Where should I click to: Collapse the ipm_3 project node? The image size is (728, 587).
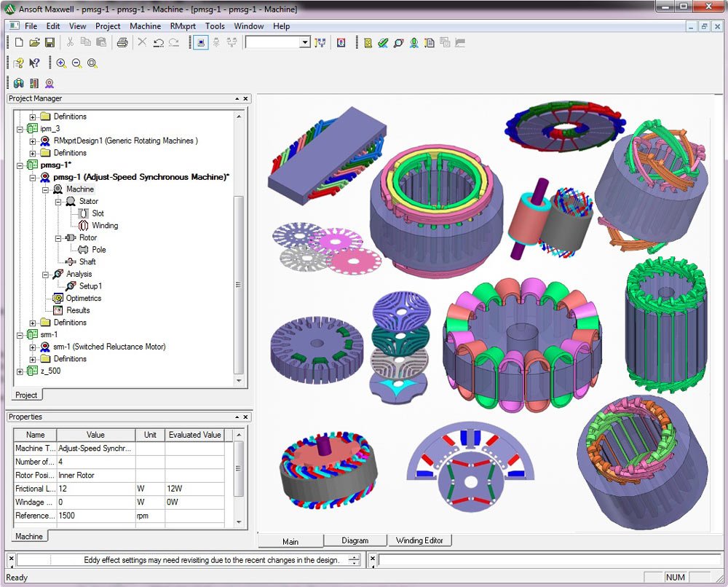pos(20,129)
